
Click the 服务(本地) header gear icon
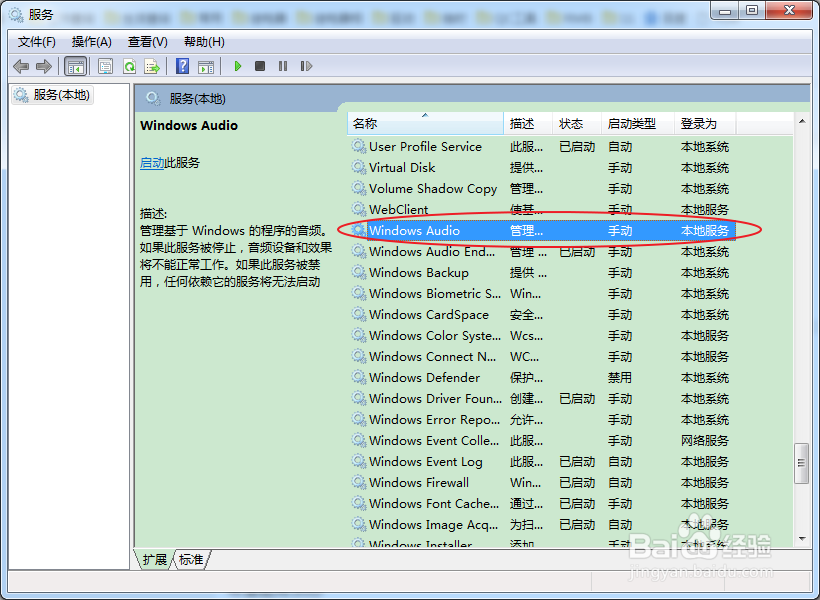click(x=153, y=98)
